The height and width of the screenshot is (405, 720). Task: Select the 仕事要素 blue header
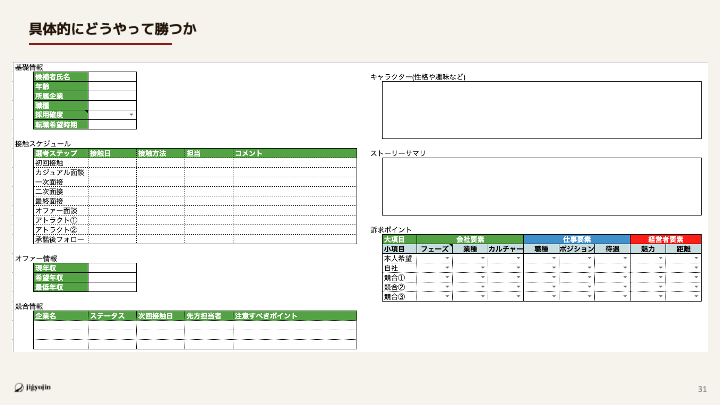point(577,240)
